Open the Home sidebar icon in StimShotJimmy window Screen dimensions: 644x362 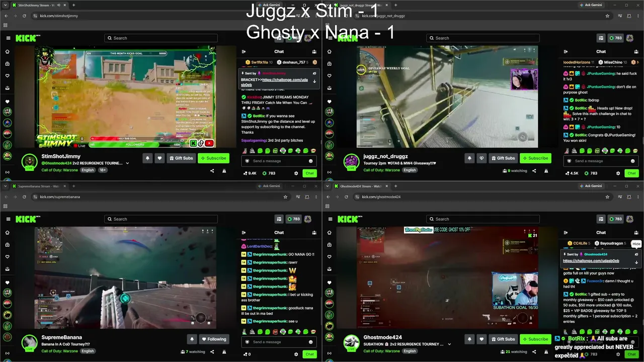tap(7, 52)
